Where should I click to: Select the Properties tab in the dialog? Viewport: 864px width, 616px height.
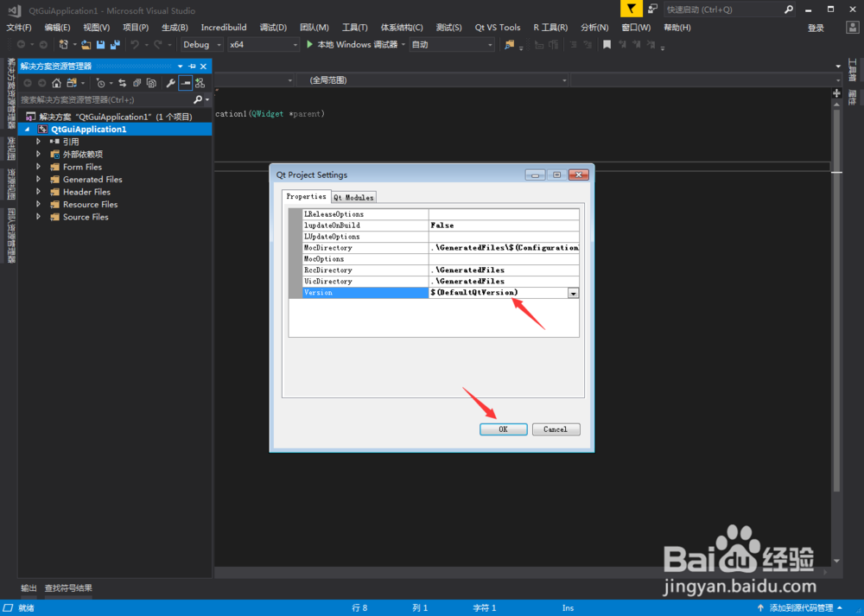307,196
